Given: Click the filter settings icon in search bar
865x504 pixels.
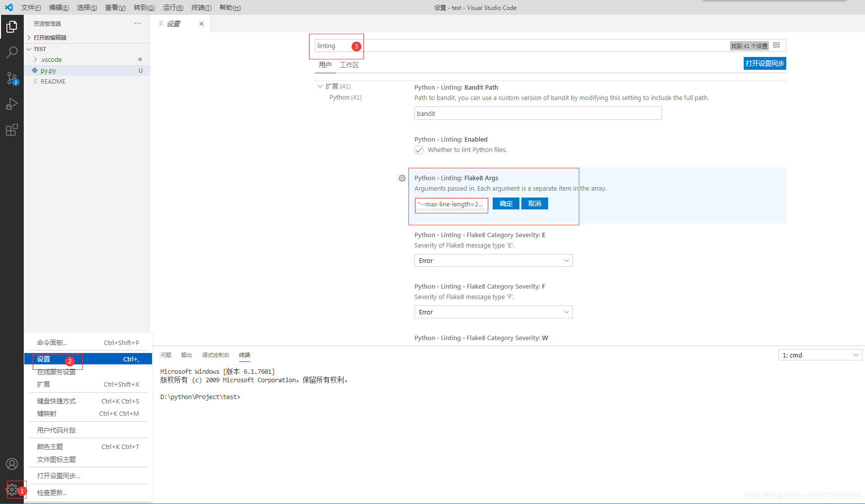Looking at the screenshot, I should (776, 46).
